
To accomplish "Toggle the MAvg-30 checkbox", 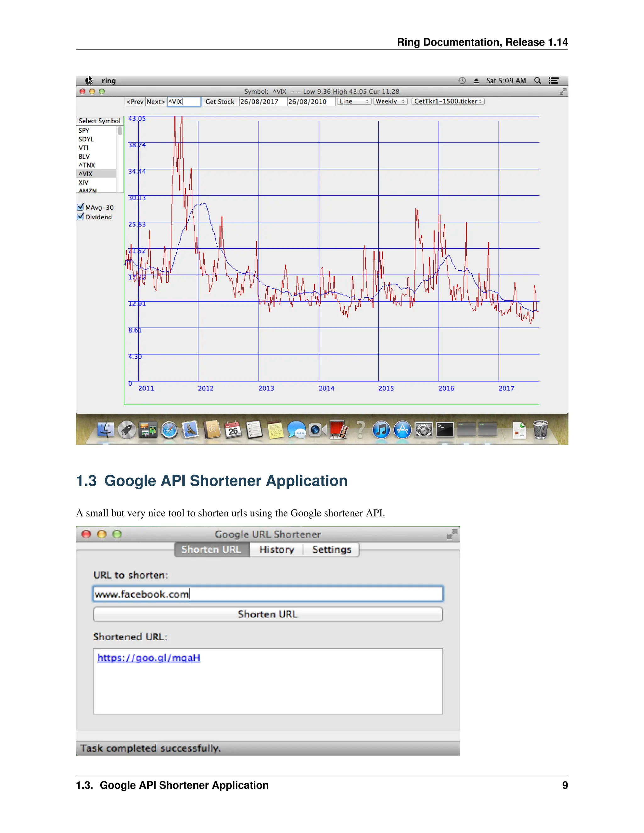I will pyautogui.click(x=80, y=207).
